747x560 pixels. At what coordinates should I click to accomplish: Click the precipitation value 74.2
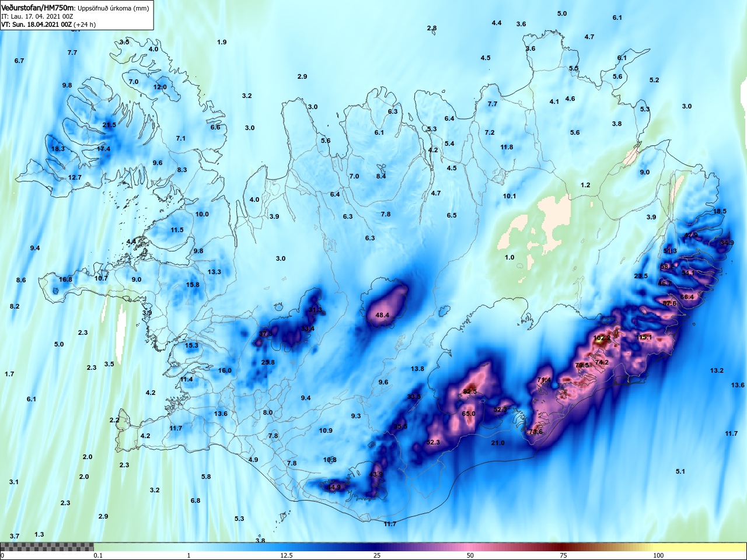pos(602,362)
